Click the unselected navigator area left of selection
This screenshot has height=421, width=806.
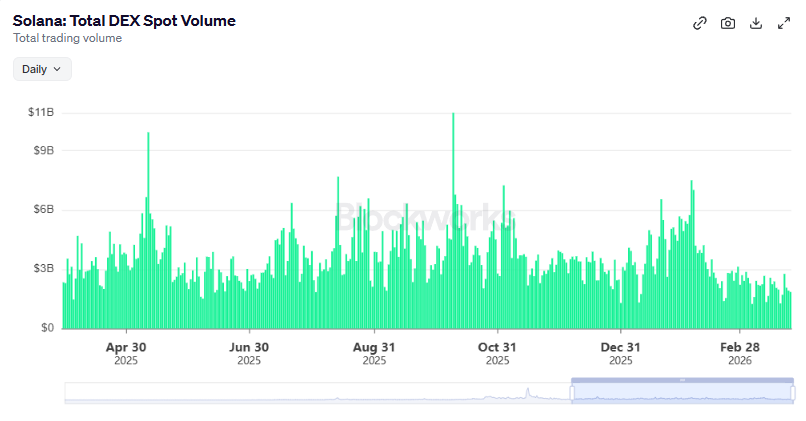click(318, 393)
